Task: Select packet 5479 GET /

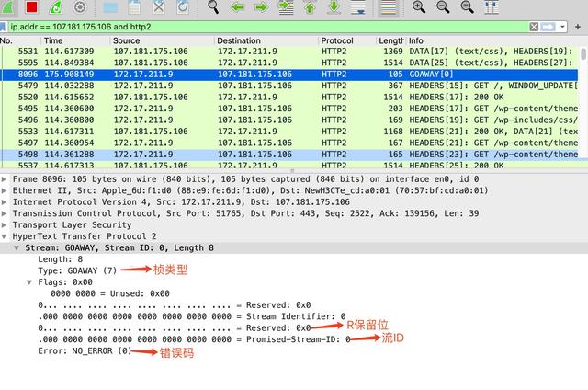Action: tap(288, 86)
